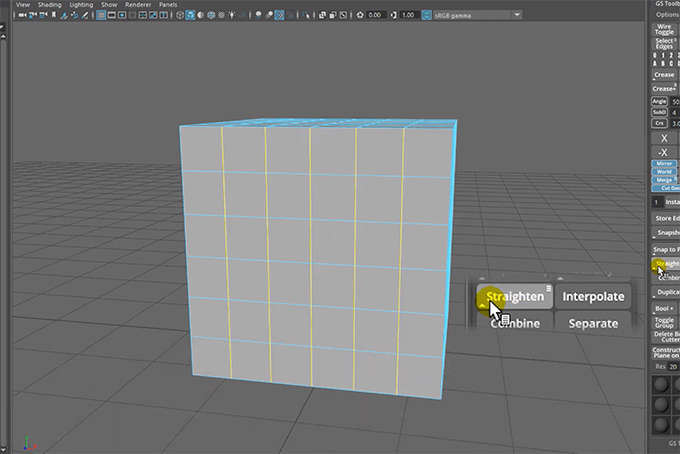
Task: Click the X-Ray Joints icon
Action: pyautogui.click(x=343, y=15)
